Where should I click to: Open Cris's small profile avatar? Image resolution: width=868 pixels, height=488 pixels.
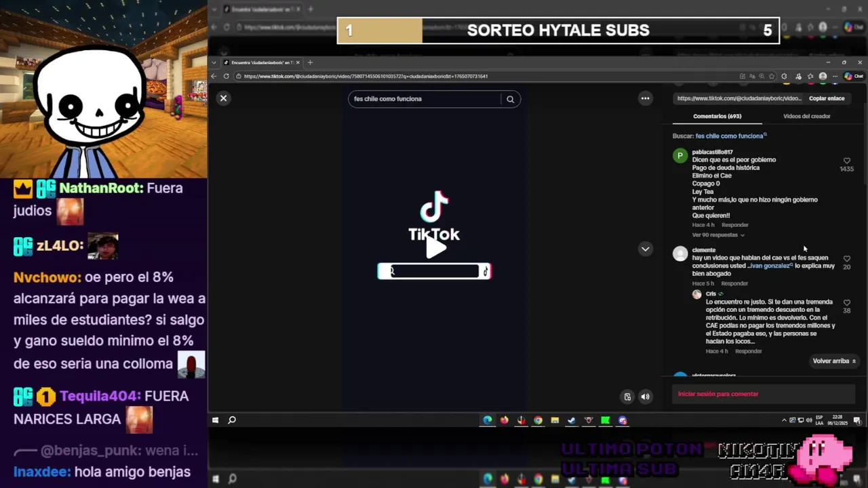696,295
